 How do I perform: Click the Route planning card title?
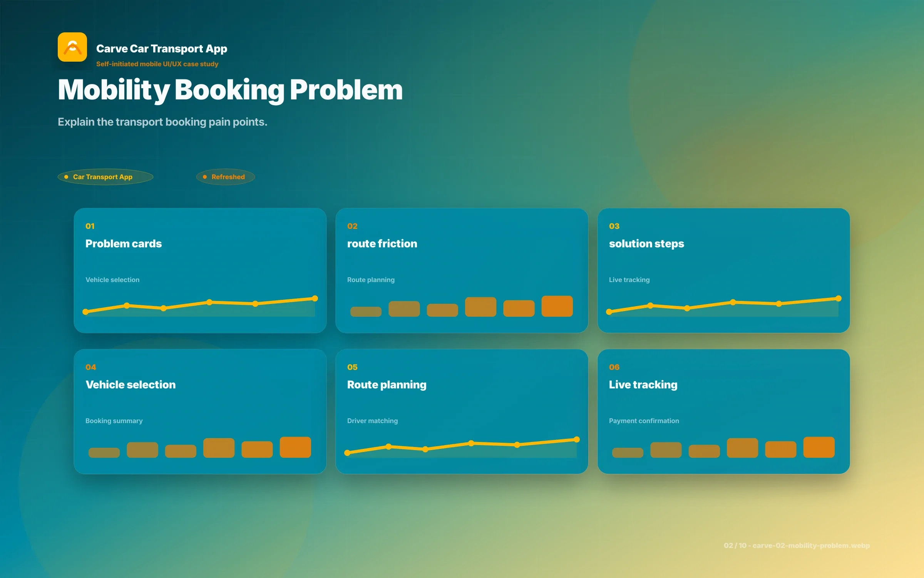pyautogui.click(x=387, y=385)
